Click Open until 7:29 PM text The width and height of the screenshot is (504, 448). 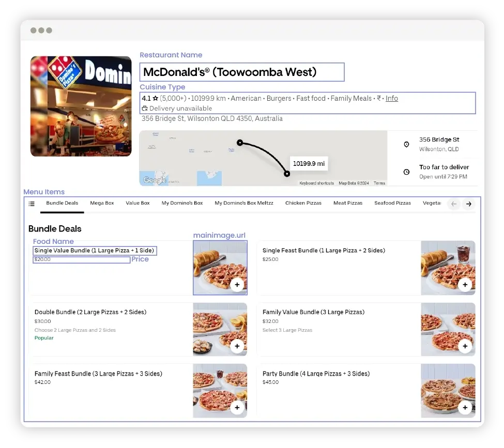click(443, 176)
